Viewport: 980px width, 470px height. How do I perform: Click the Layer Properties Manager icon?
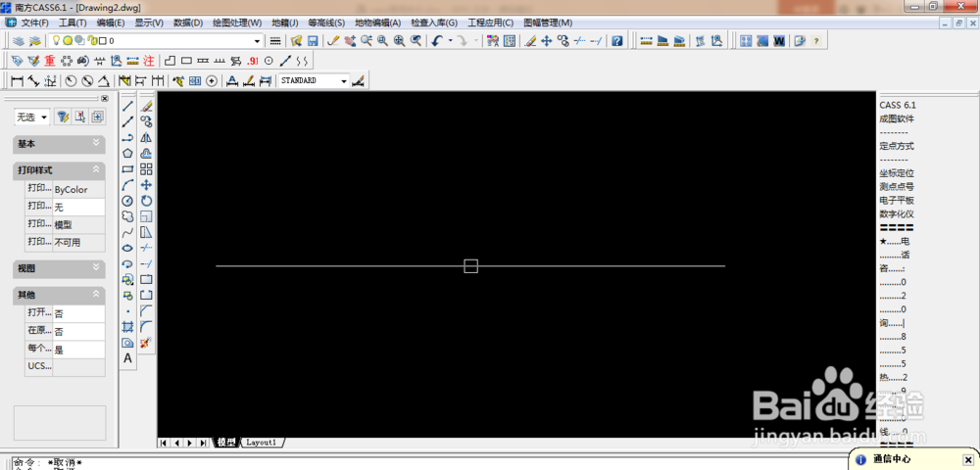pyautogui.click(x=20, y=41)
